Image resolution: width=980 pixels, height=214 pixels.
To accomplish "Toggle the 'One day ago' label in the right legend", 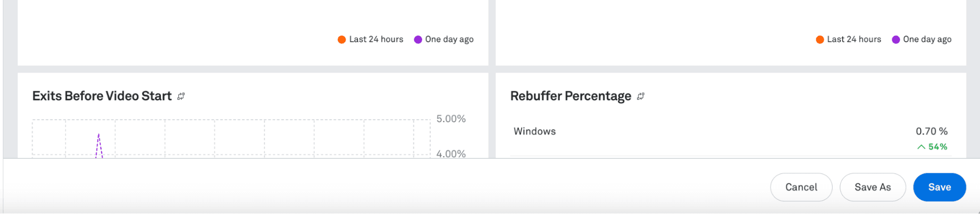I will coord(927,39).
